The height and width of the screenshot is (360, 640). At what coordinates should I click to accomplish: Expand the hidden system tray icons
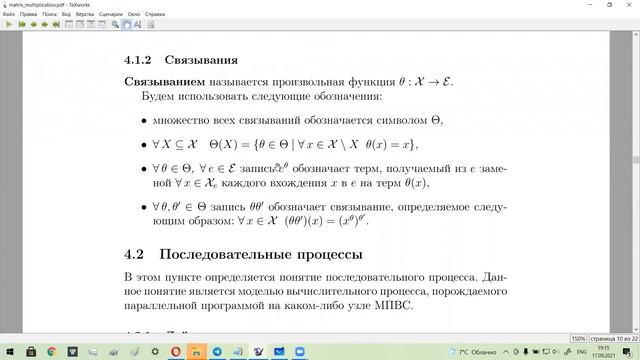coord(506,352)
